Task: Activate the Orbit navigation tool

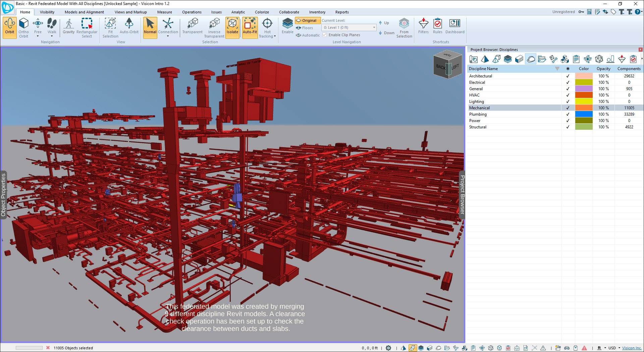Action: pos(10,27)
